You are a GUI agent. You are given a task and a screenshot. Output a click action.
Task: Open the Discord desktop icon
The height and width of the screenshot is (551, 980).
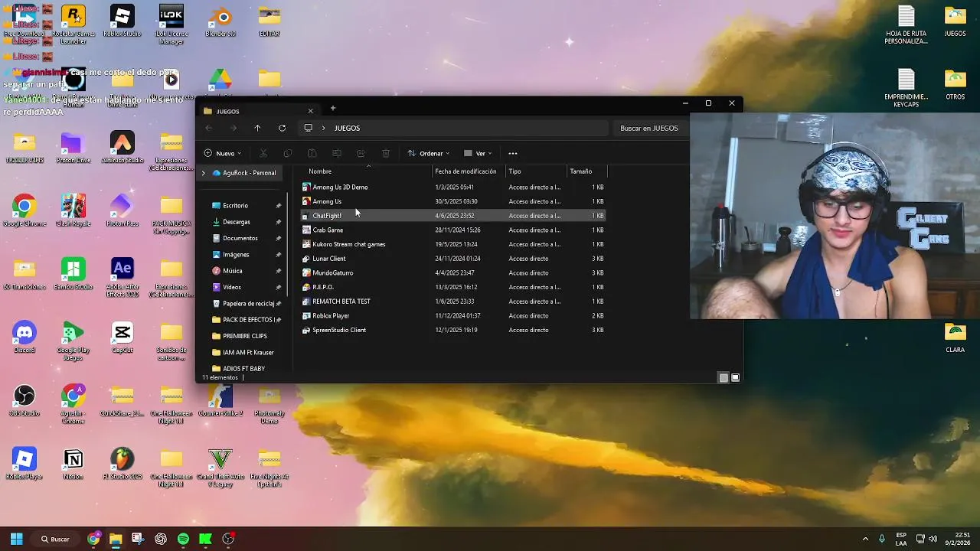click(x=24, y=337)
